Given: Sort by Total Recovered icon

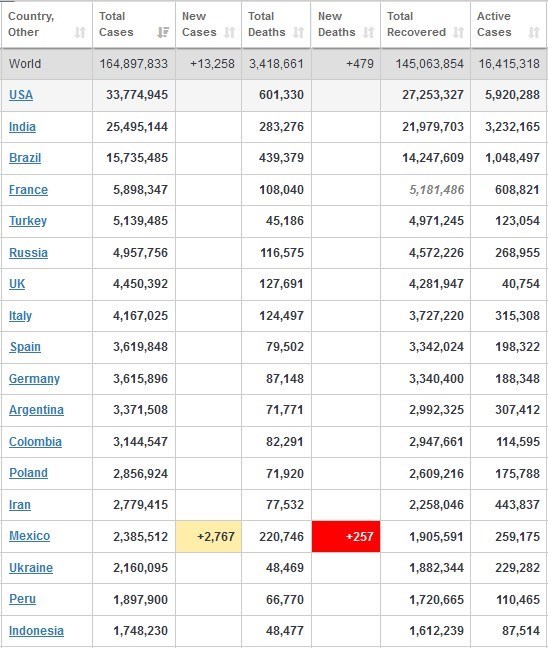Looking at the screenshot, I should tap(458, 32).
